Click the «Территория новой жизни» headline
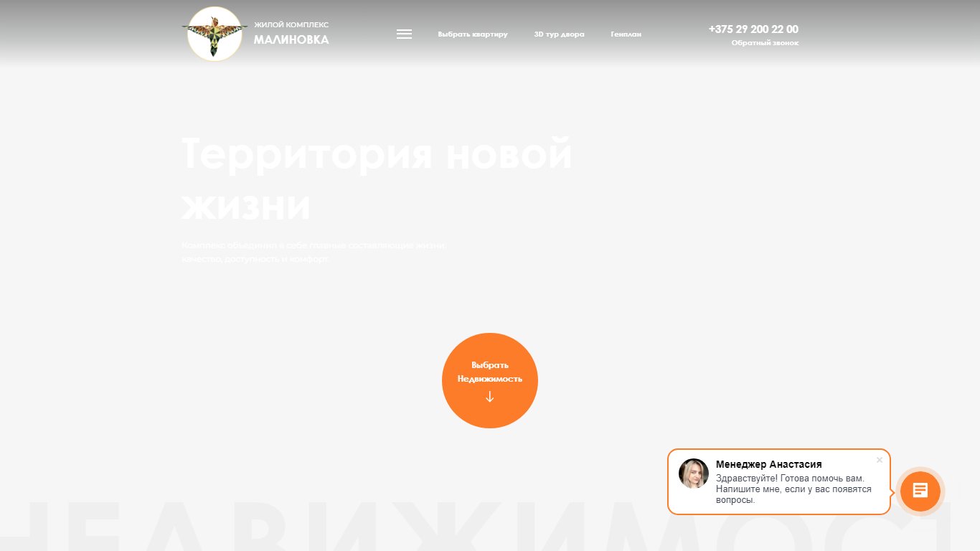 377,179
